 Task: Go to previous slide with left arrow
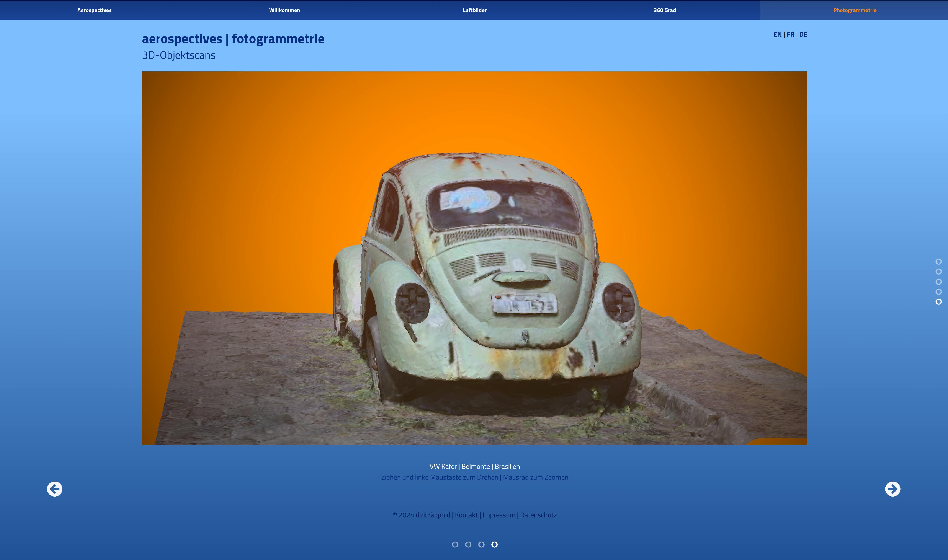click(x=55, y=489)
